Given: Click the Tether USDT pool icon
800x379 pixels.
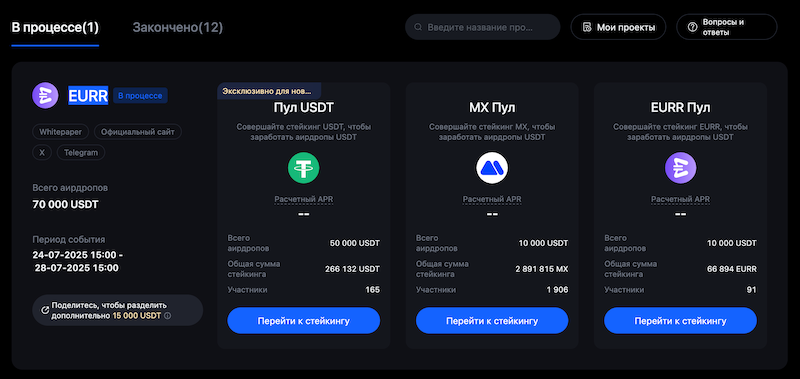Looking at the screenshot, I should coord(304,168).
